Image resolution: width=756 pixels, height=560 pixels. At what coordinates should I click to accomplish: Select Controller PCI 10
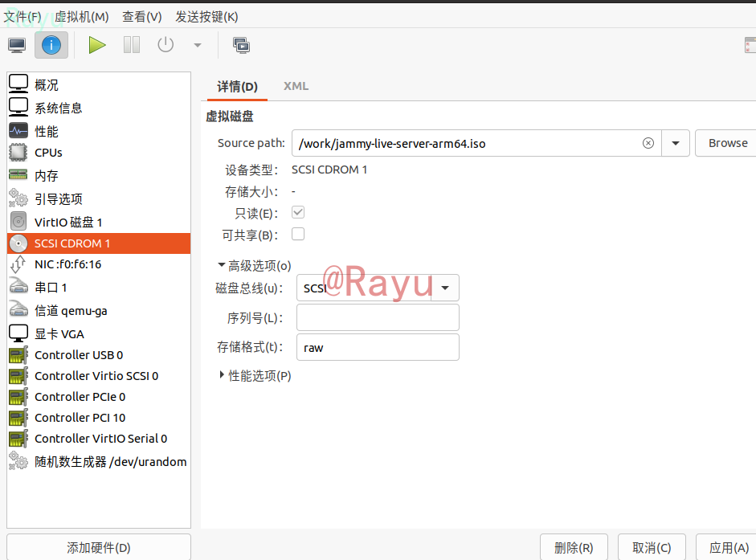point(99,418)
